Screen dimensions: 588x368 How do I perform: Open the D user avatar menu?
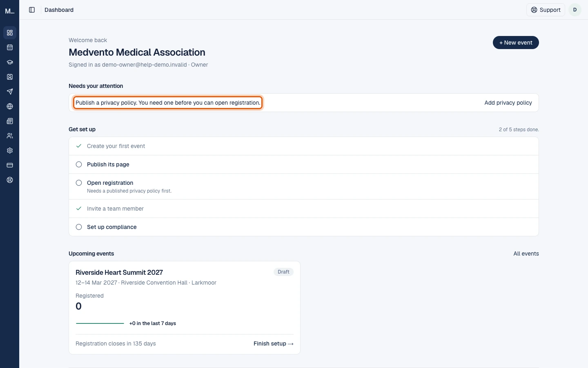click(x=575, y=10)
